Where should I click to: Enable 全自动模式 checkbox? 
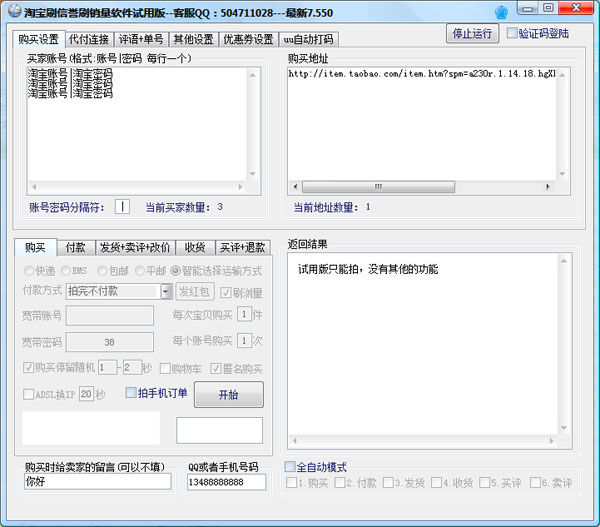pyautogui.click(x=290, y=467)
